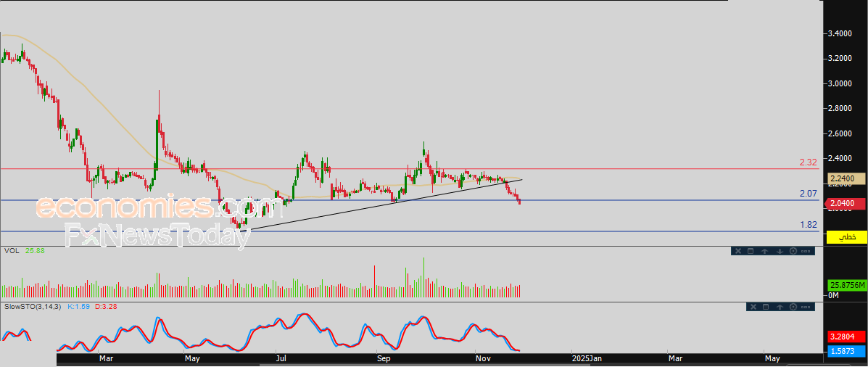Click the 2.07 support level label

coord(809,193)
